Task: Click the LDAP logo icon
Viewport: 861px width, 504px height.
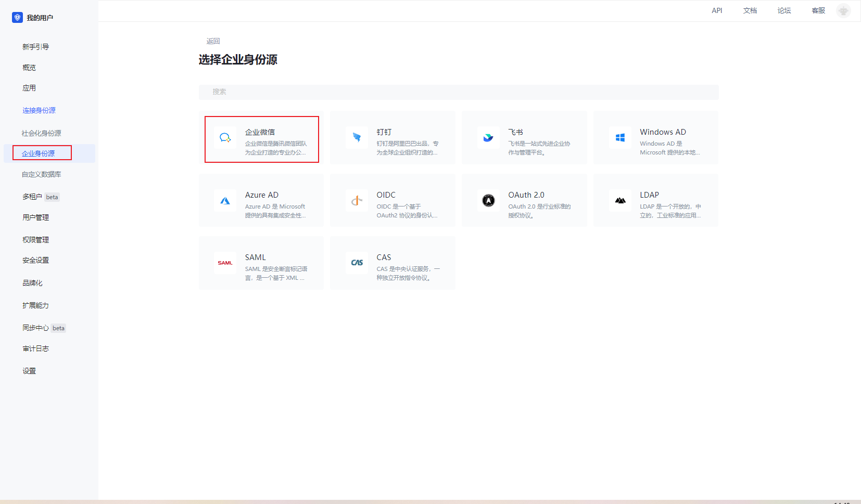Action: (x=620, y=201)
